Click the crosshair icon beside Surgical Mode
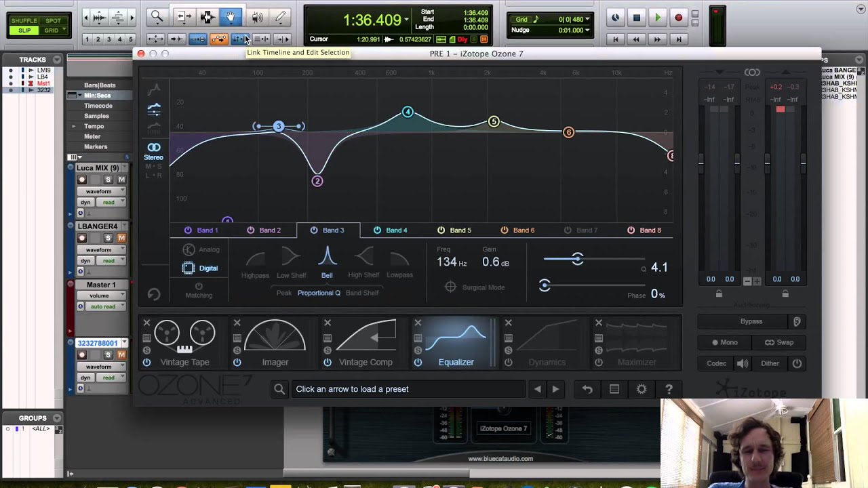This screenshot has height=488, width=868. [450, 287]
